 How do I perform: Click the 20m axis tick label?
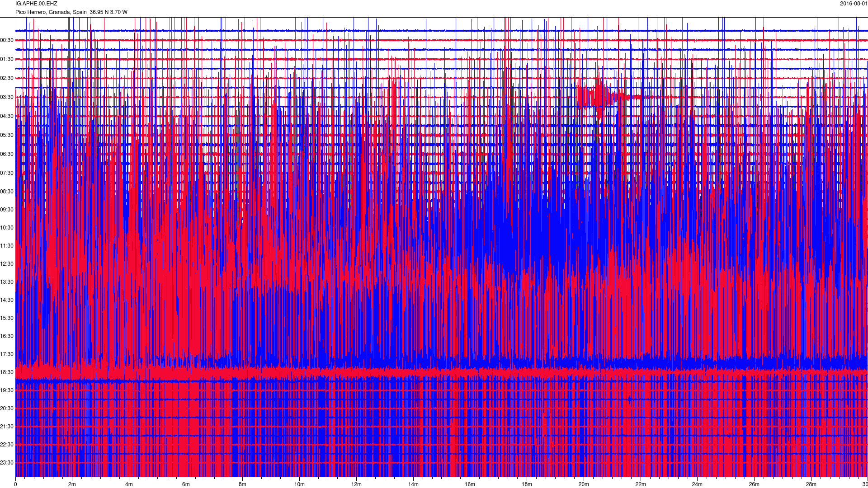pyautogui.click(x=584, y=484)
